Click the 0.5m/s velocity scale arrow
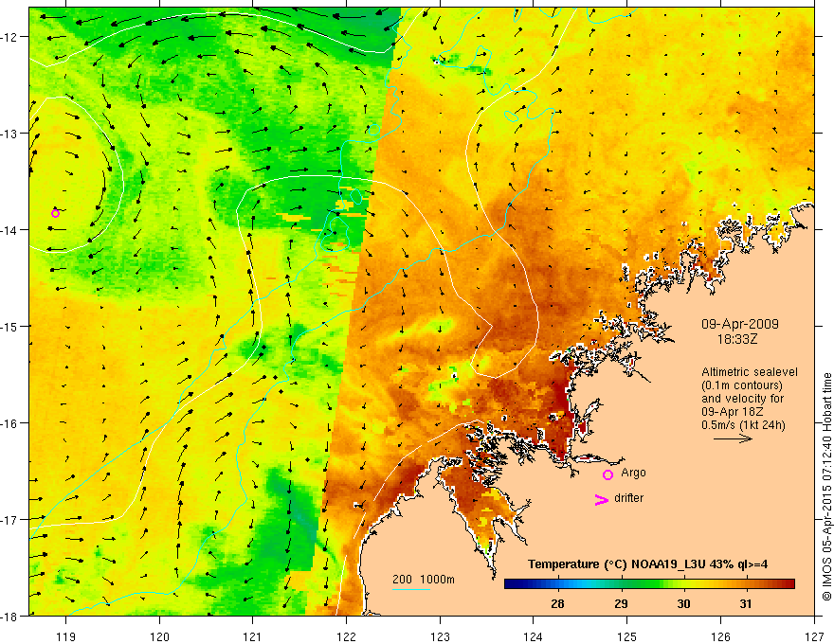Viewport: 834px width, 644px height. [x=733, y=438]
